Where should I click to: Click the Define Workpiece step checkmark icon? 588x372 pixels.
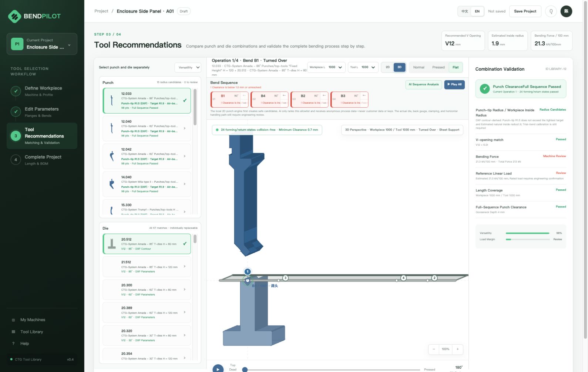pos(16,91)
